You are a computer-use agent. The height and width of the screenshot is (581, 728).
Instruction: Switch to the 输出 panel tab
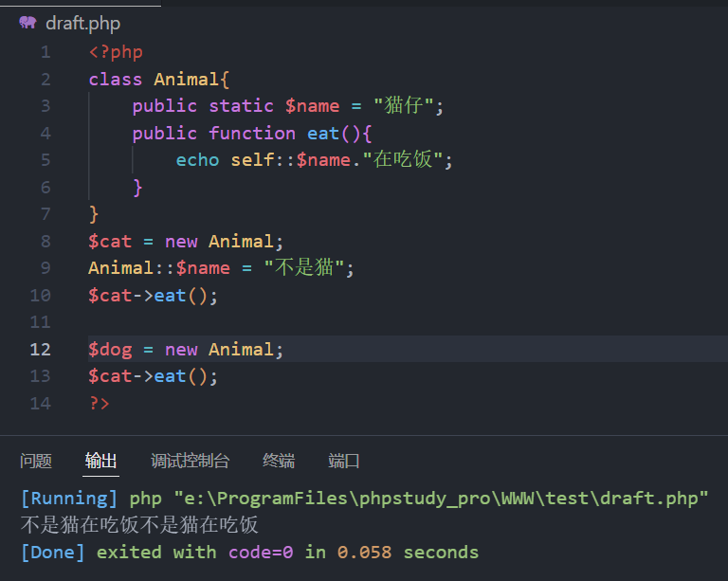pos(101,461)
